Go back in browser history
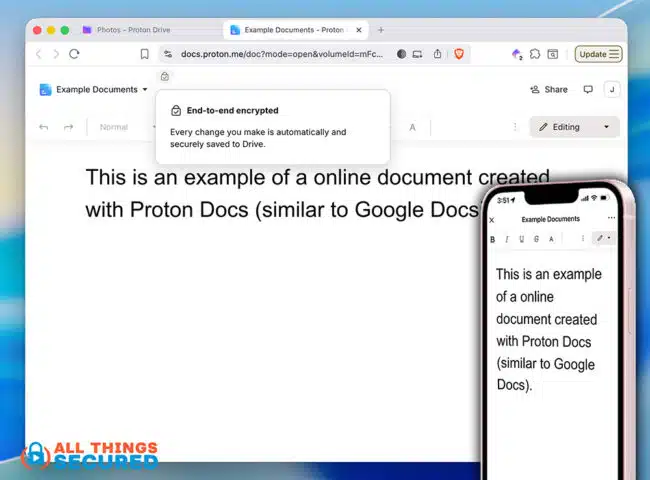Image resolution: width=650 pixels, height=480 pixels. point(39,54)
